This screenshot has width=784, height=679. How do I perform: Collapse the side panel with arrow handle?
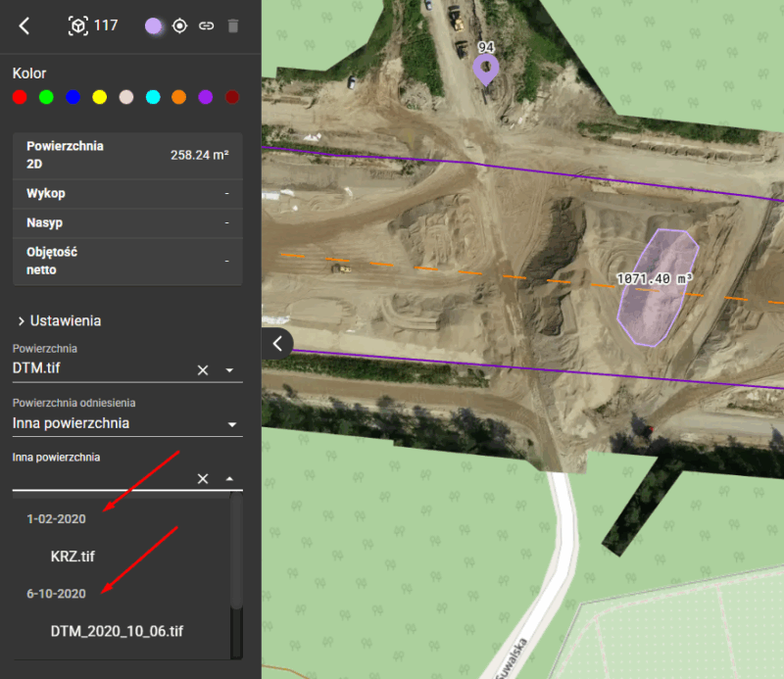pyautogui.click(x=278, y=343)
